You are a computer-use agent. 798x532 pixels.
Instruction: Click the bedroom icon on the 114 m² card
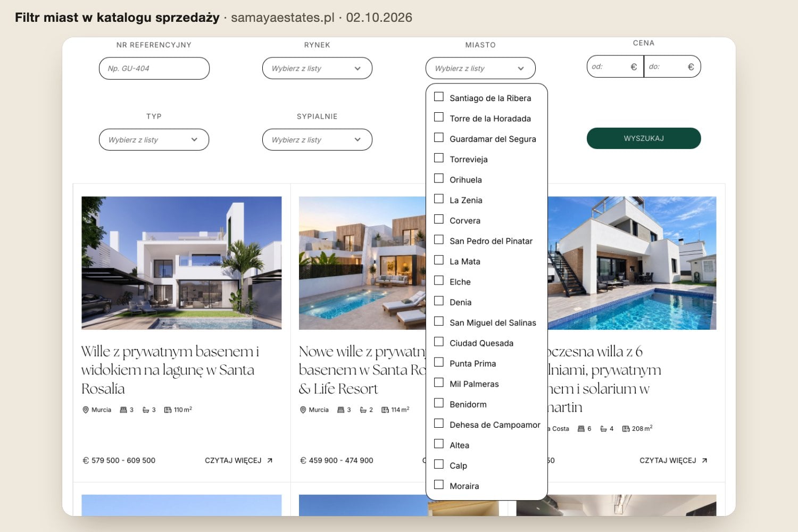click(341, 410)
